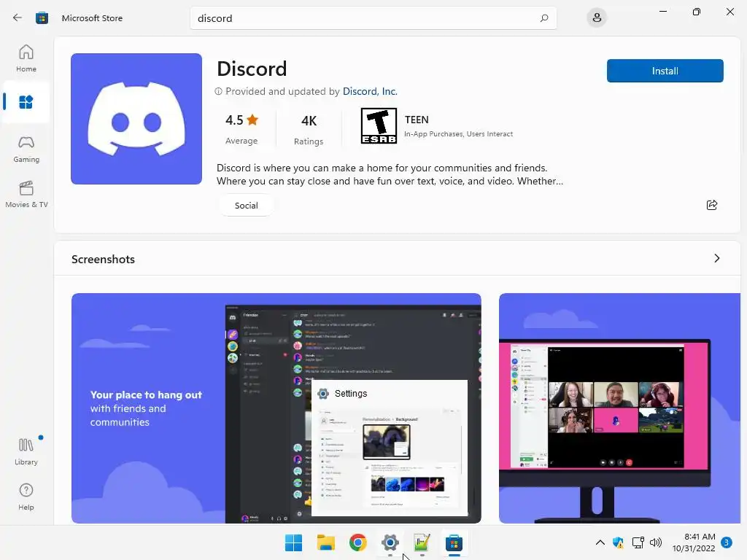This screenshot has width=747, height=560.
Task: Click the ESRB Teen rating badge
Action: tap(379, 125)
